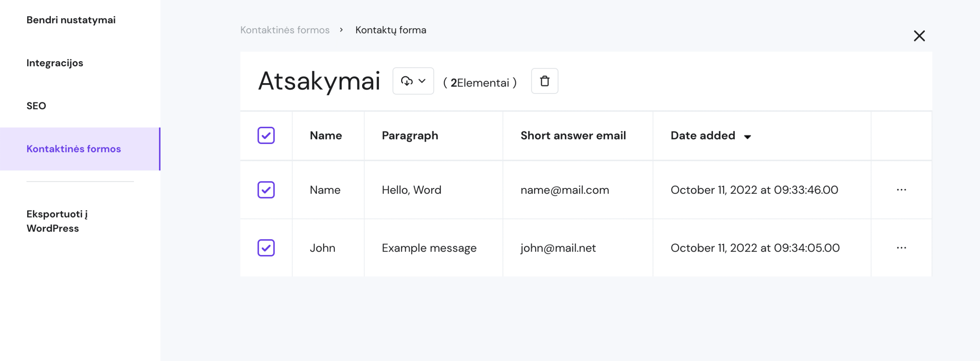Close the contact form panel
This screenshot has height=361, width=980.
coord(919,36)
